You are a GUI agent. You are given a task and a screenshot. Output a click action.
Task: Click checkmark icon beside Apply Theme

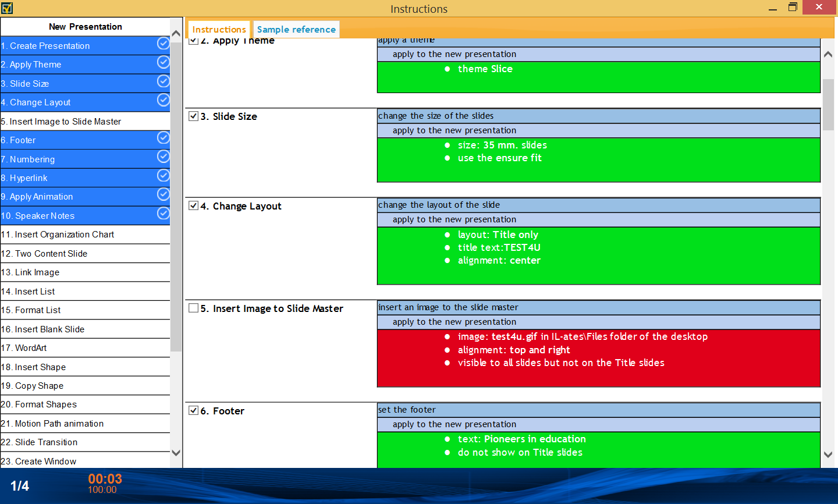coord(164,62)
